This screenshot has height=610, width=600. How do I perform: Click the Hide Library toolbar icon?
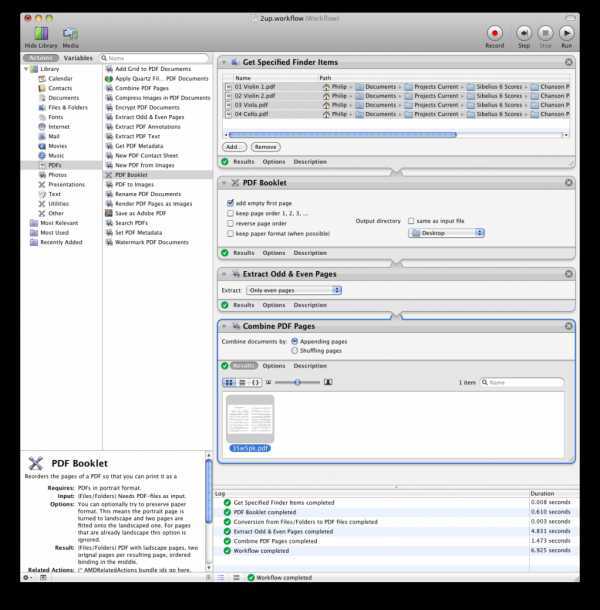pyautogui.click(x=41, y=34)
